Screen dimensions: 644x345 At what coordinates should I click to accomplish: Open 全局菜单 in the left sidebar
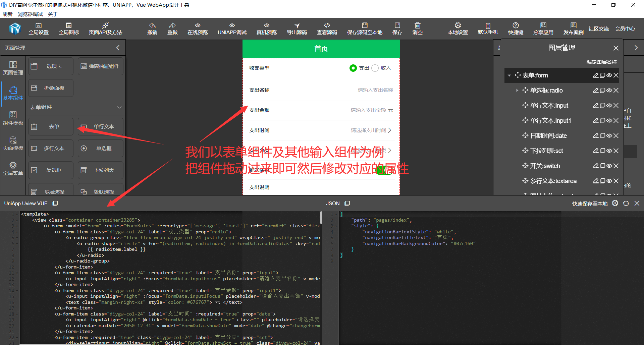click(13, 168)
